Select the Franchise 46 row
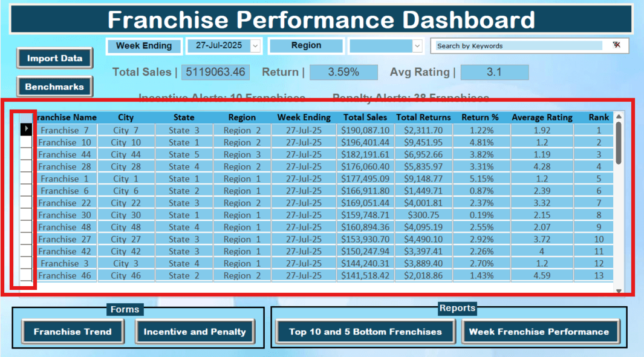This screenshot has width=644, height=357. tap(65, 275)
